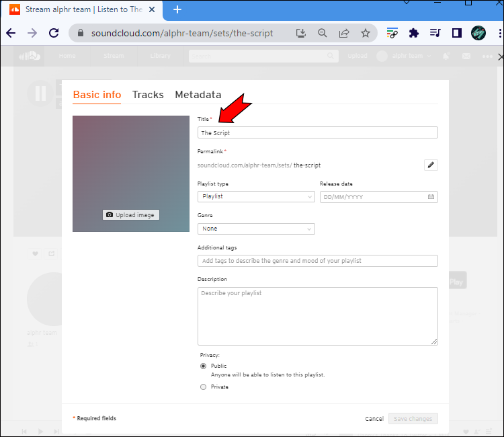The width and height of the screenshot is (504, 437).
Task: Select the Private privacy radio button
Action: tap(203, 387)
